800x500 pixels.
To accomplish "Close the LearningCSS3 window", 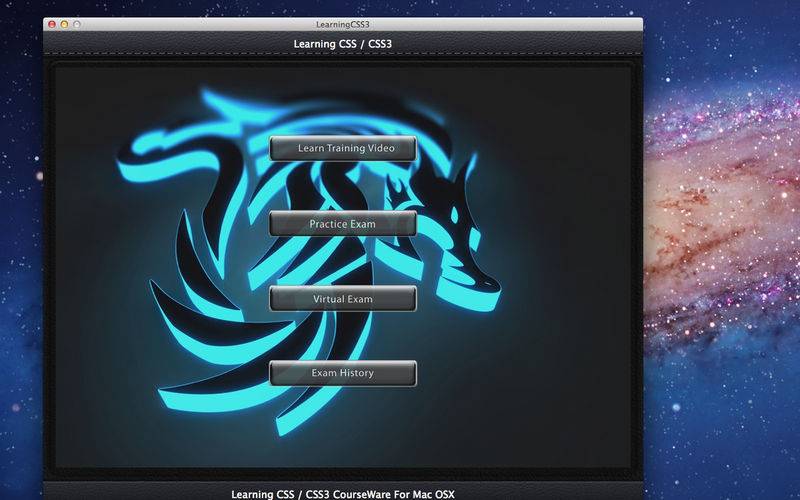I will coord(52,24).
